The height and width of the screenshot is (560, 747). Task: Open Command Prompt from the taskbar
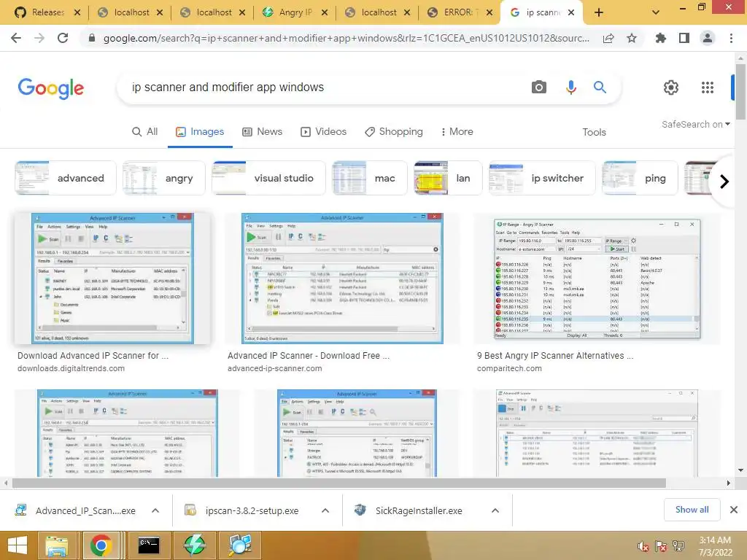[x=149, y=545]
